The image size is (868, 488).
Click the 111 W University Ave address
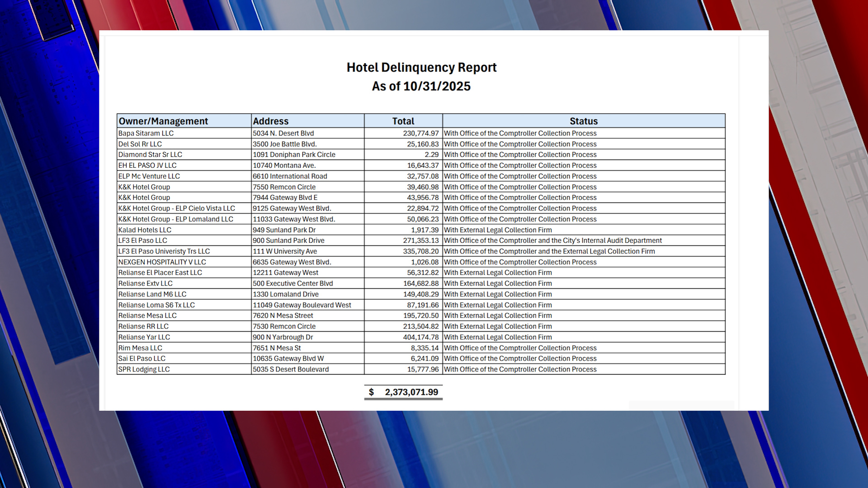tap(285, 251)
